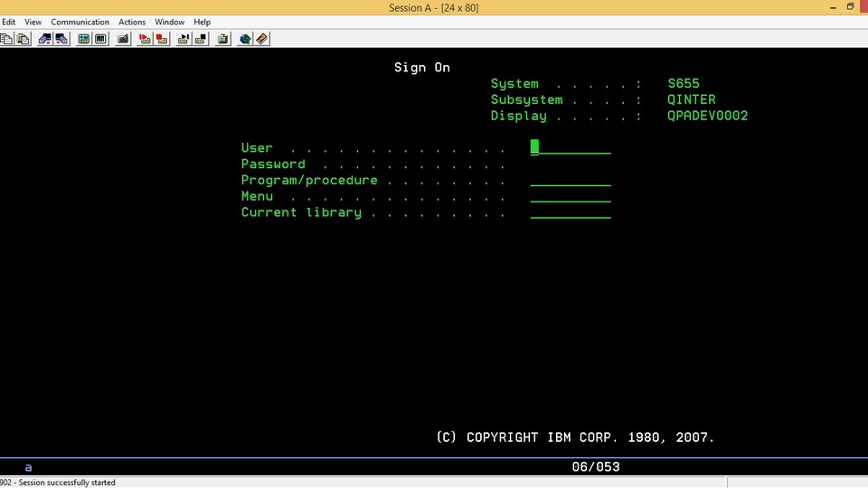
Task: Click the Copy toolbar icon
Action: pyautogui.click(x=6, y=39)
